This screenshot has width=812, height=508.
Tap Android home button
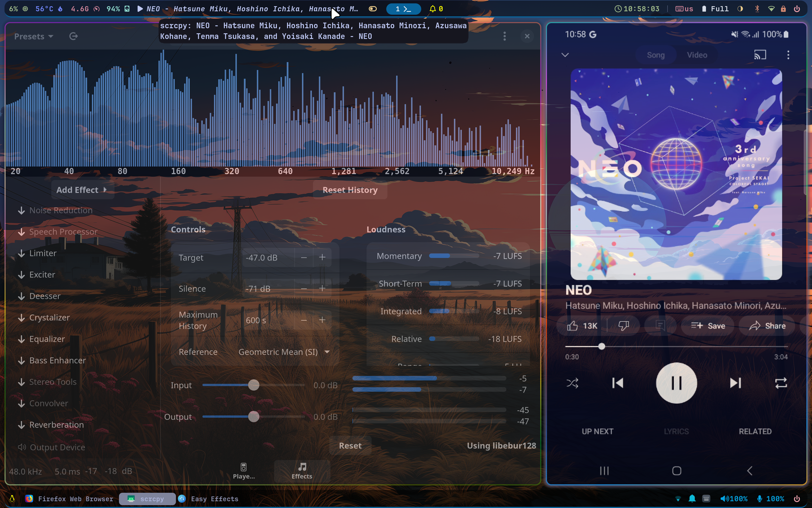pos(676,471)
